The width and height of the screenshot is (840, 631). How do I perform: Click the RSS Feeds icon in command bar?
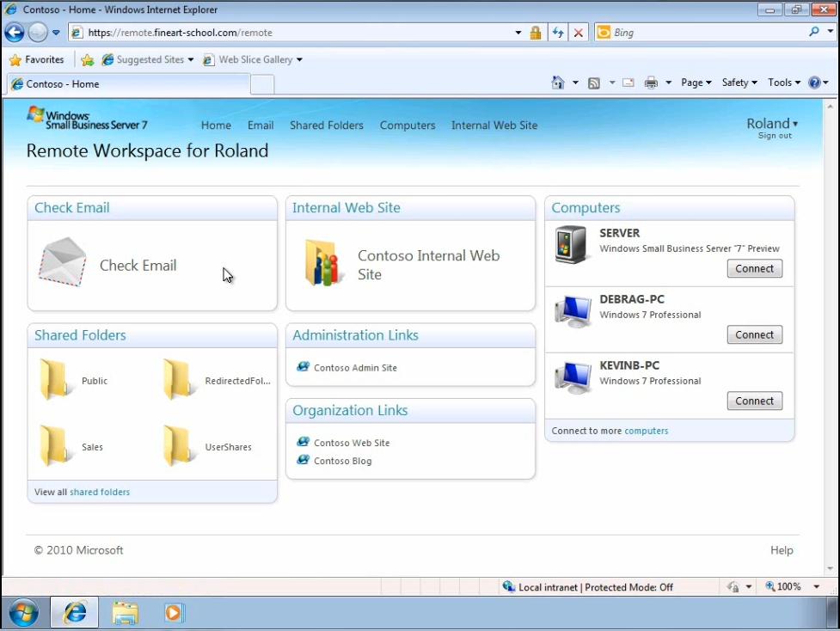click(594, 83)
